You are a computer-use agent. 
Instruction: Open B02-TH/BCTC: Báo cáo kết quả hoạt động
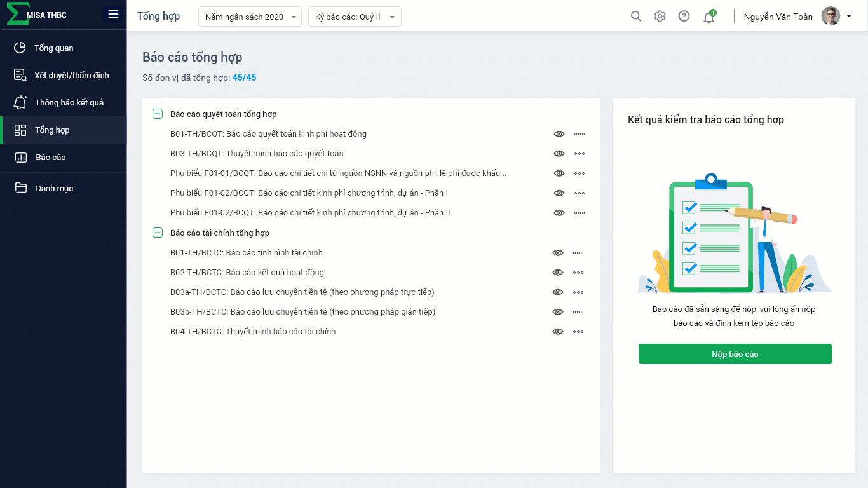247,273
